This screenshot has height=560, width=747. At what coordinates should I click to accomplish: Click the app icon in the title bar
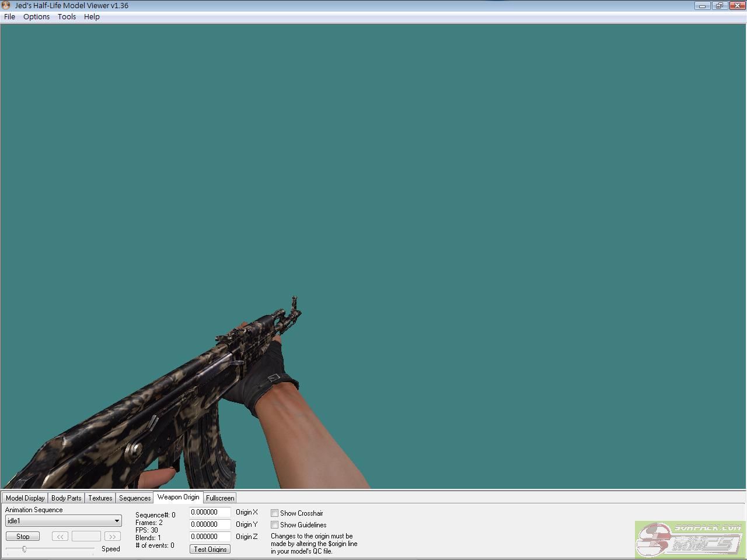point(6,5)
